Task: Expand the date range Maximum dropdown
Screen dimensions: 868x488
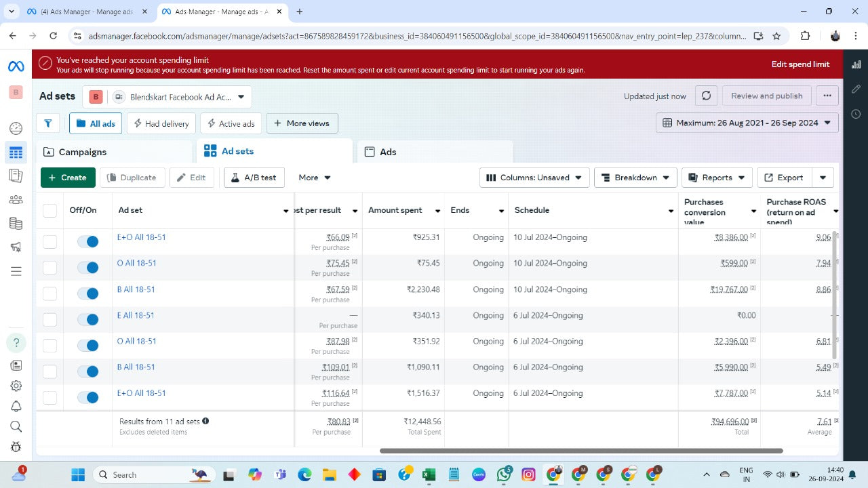Action: [747, 123]
